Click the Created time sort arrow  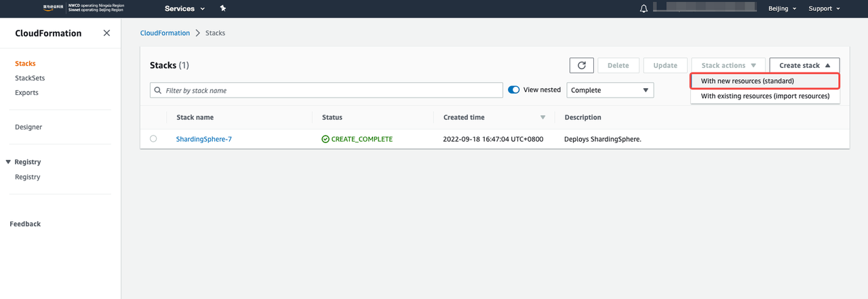542,117
